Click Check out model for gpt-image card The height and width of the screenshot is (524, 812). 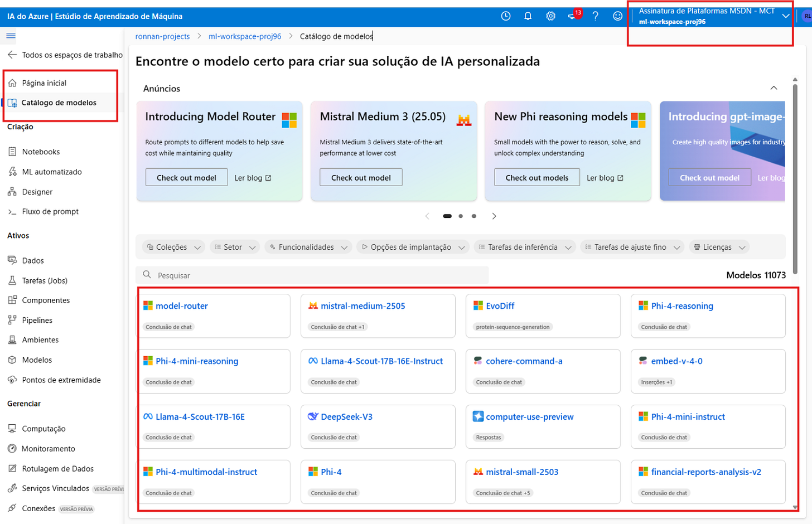709,177
